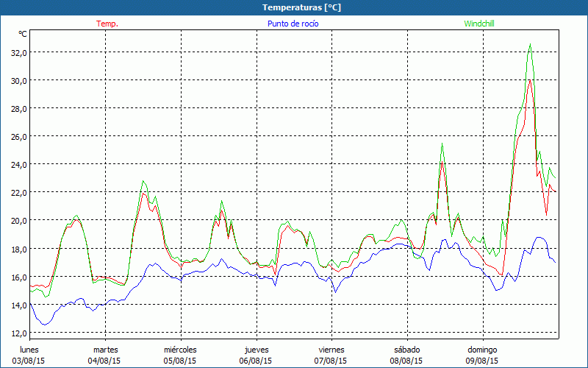Select the viernes 07/08/15 date marker

(331, 355)
